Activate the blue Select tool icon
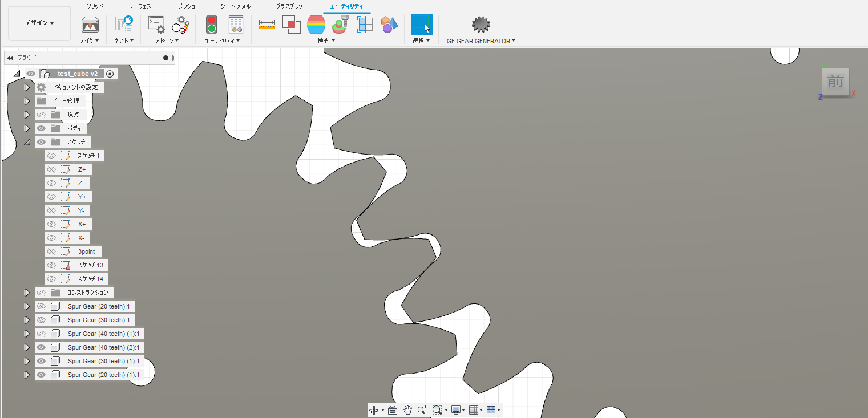The image size is (868, 418). [422, 25]
